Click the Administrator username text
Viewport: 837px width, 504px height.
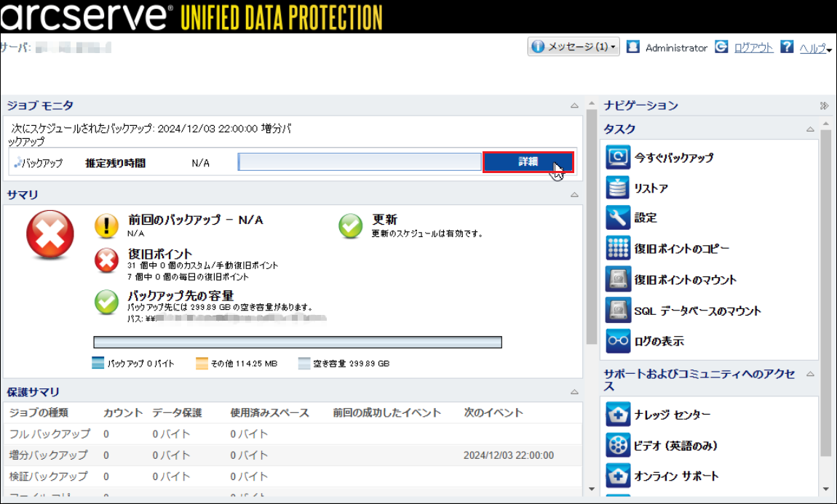pos(676,48)
